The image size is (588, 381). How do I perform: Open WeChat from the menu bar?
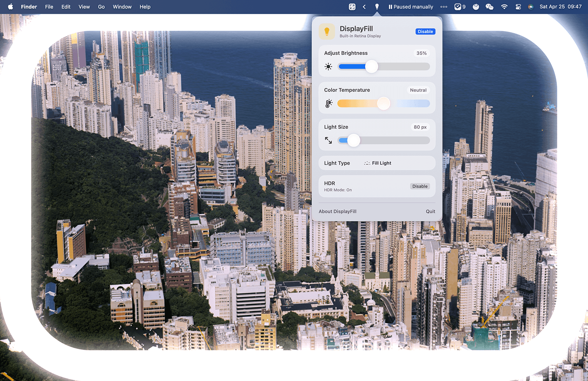[490, 7]
